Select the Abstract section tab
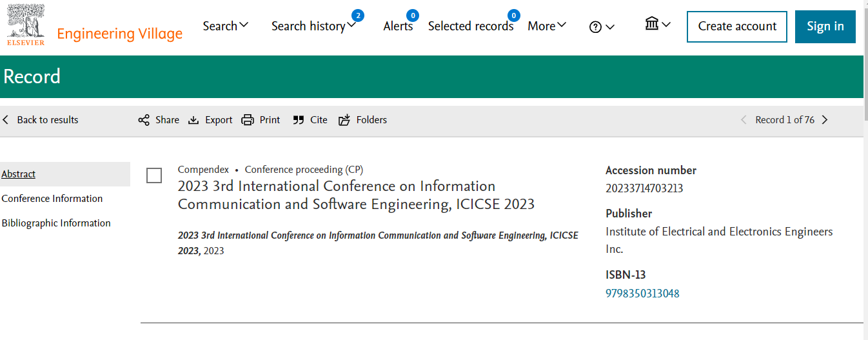 pyautogui.click(x=65, y=174)
